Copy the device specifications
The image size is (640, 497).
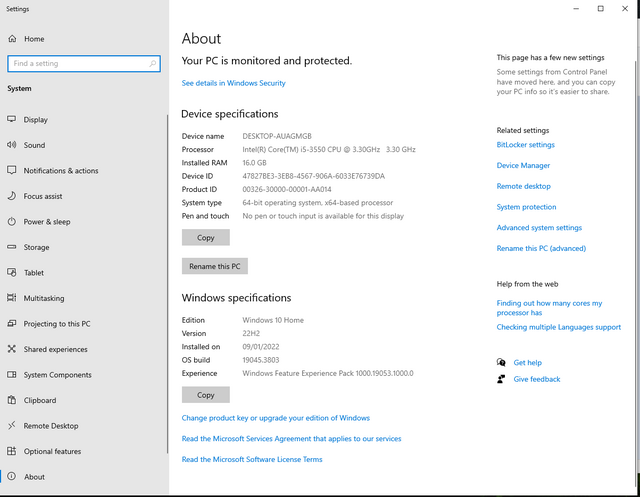[206, 237]
